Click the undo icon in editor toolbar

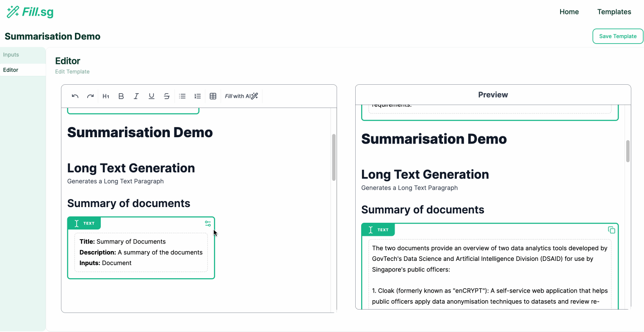75,96
